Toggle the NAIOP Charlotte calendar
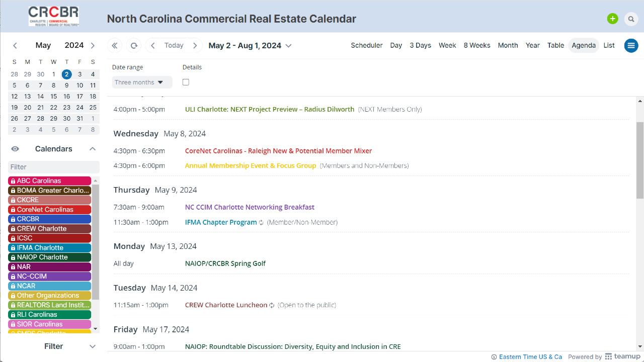Image resolution: width=644 pixels, height=362 pixels. [x=50, y=257]
